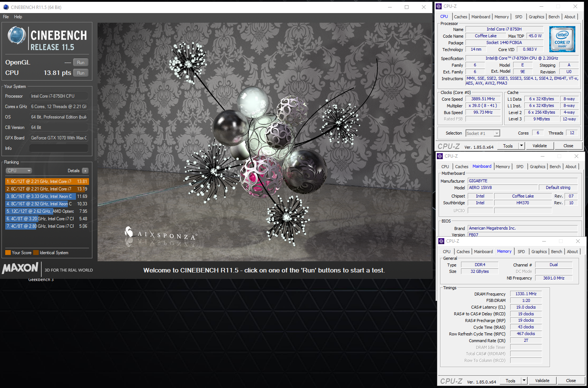Screen dimensions: 588x388
Task: Select ranking row 6 scoring 5.48
Action: coord(47,219)
